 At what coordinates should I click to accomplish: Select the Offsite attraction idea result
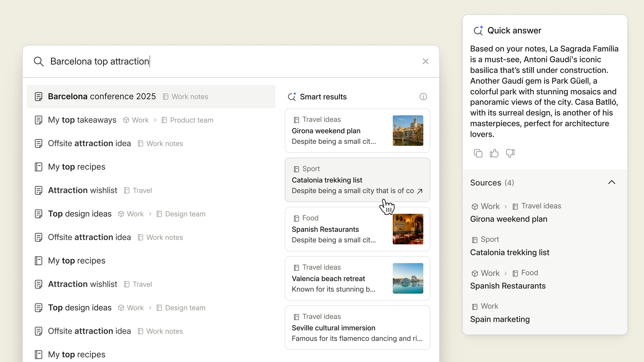point(89,143)
